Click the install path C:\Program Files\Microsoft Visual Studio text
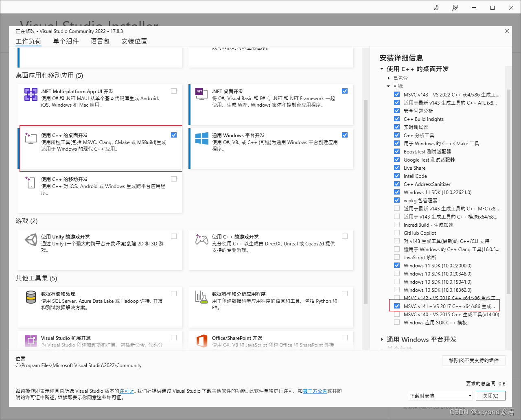The width and height of the screenshot is (521, 420). 79,365
